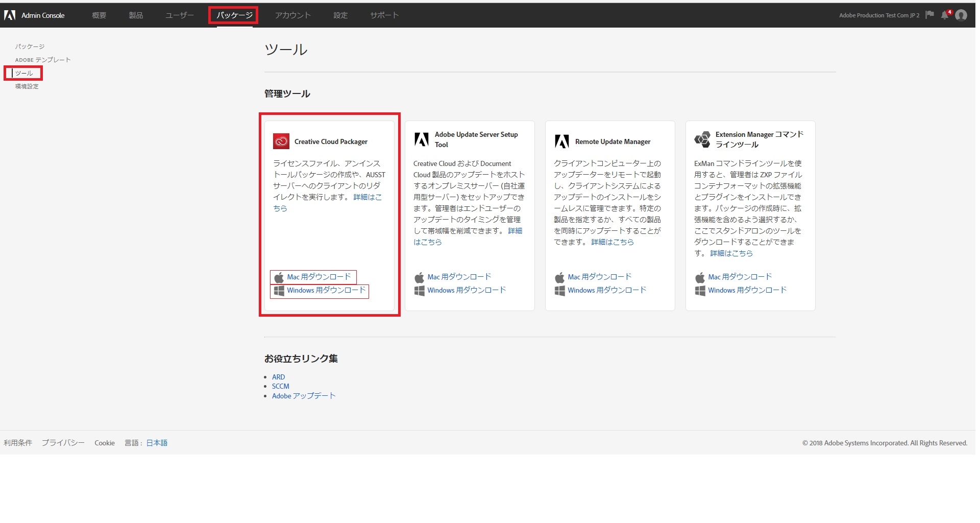Open the notifications bell with badge 4
The image size is (980, 523).
click(x=945, y=15)
